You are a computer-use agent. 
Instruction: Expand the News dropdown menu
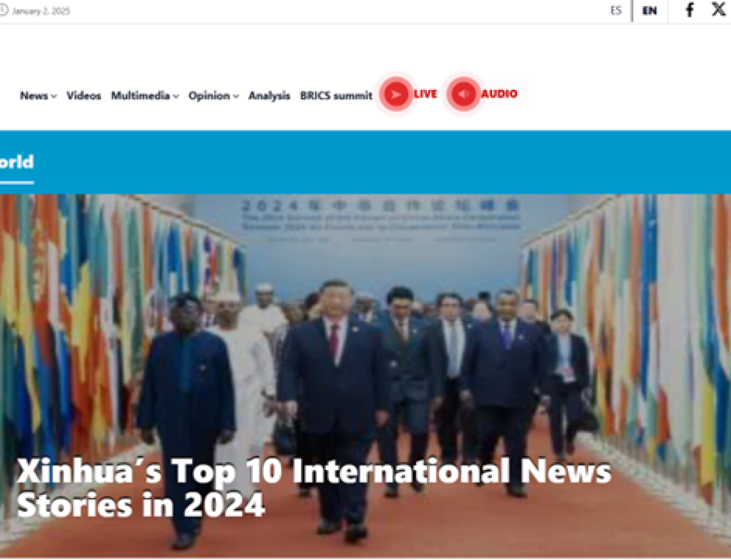[38, 96]
